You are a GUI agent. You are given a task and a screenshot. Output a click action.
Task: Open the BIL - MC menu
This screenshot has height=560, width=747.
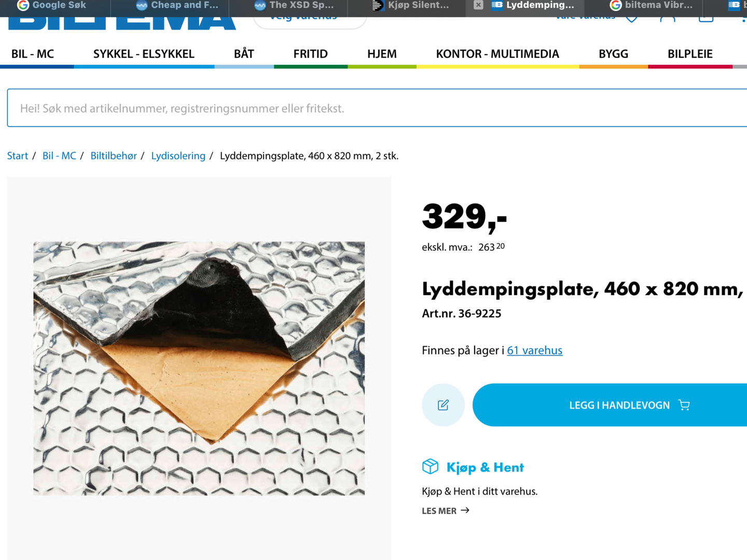tap(33, 54)
